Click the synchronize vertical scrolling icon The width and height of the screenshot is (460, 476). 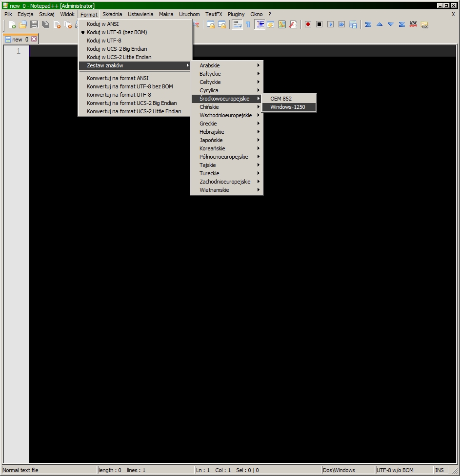[x=210, y=24]
